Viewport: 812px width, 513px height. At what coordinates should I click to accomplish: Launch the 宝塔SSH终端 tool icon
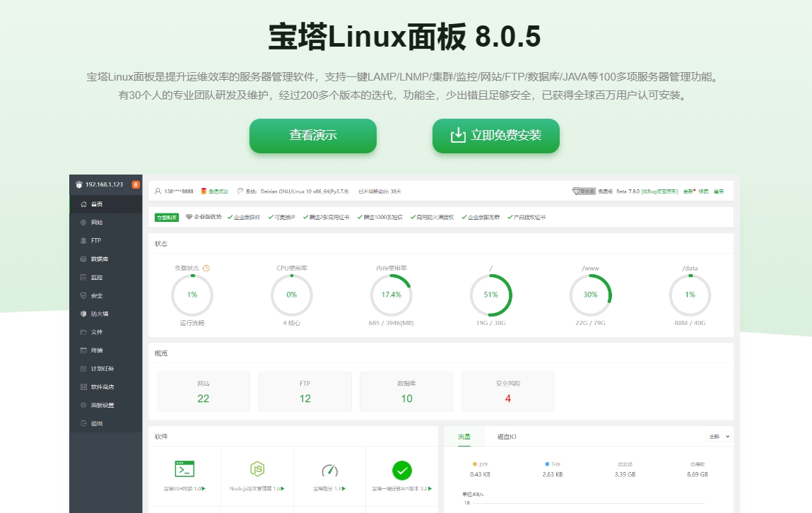pyautogui.click(x=185, y=468)
